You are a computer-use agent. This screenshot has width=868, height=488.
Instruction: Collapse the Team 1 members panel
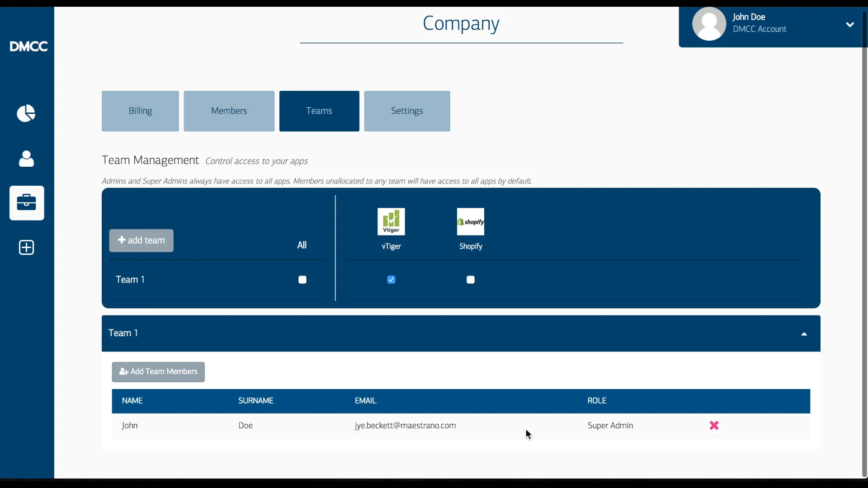(804, 334)
